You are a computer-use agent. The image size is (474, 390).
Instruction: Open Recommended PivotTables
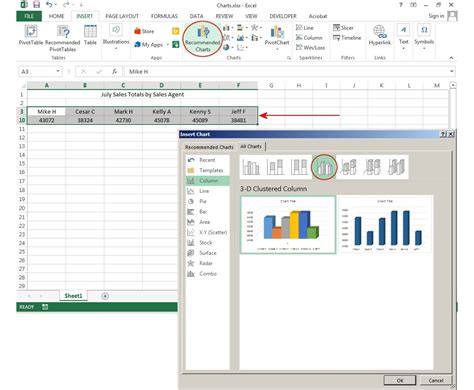pos(63,38)
